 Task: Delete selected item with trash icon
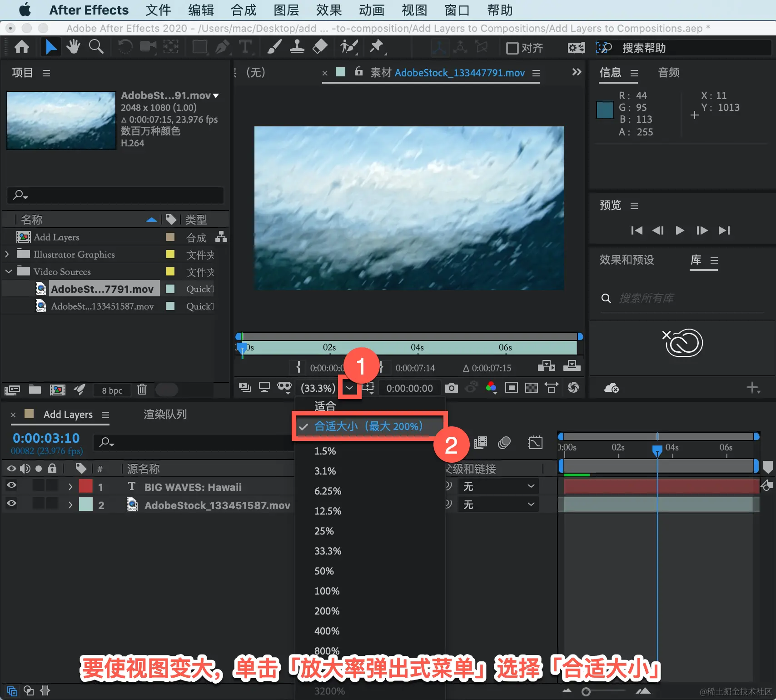click(142, 389)
